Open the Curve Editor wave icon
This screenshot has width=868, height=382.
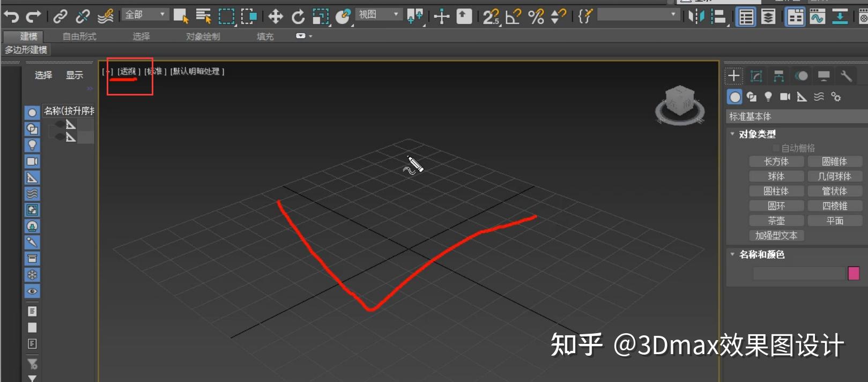tap(818, 17)
